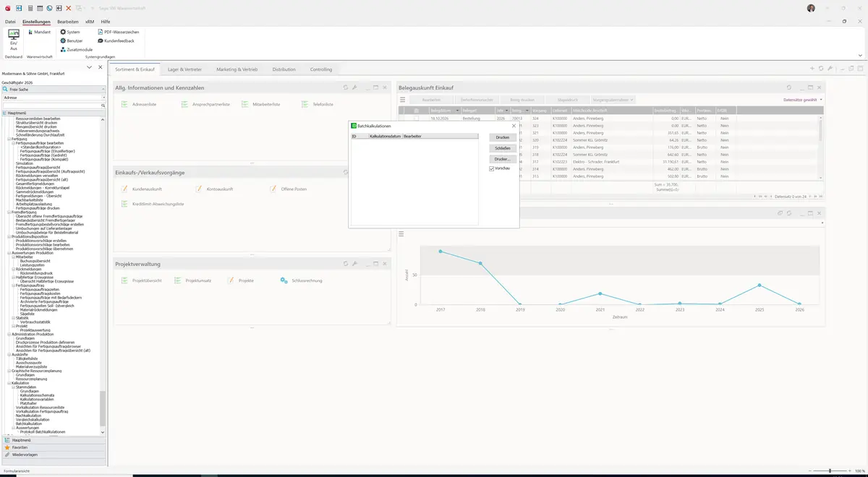Click the zoom slider in the status bar
Viewport: 868px width, 477px height.
click(829, 471)
